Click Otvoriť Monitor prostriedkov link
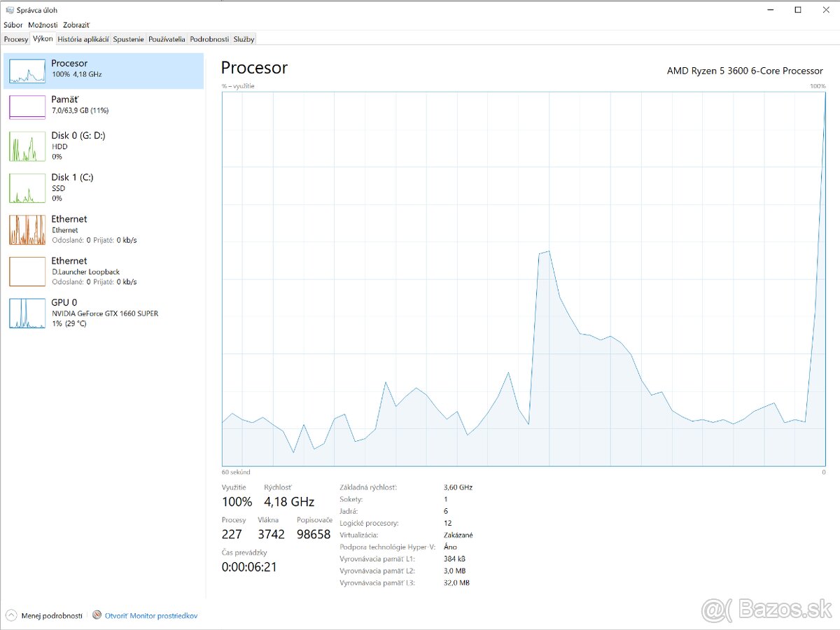Image resolution: width=840 pixels, height=630 pixels. [151, 616]
